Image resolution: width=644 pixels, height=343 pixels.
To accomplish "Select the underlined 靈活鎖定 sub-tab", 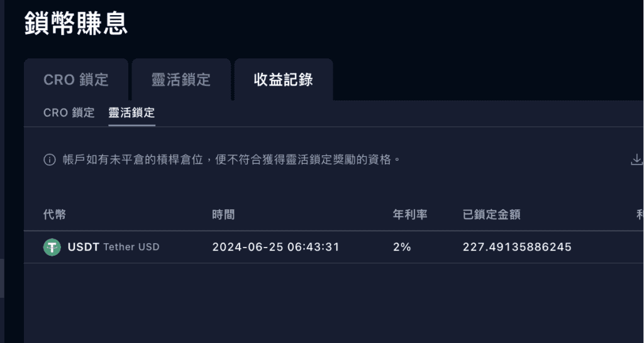I will point(132,112).
